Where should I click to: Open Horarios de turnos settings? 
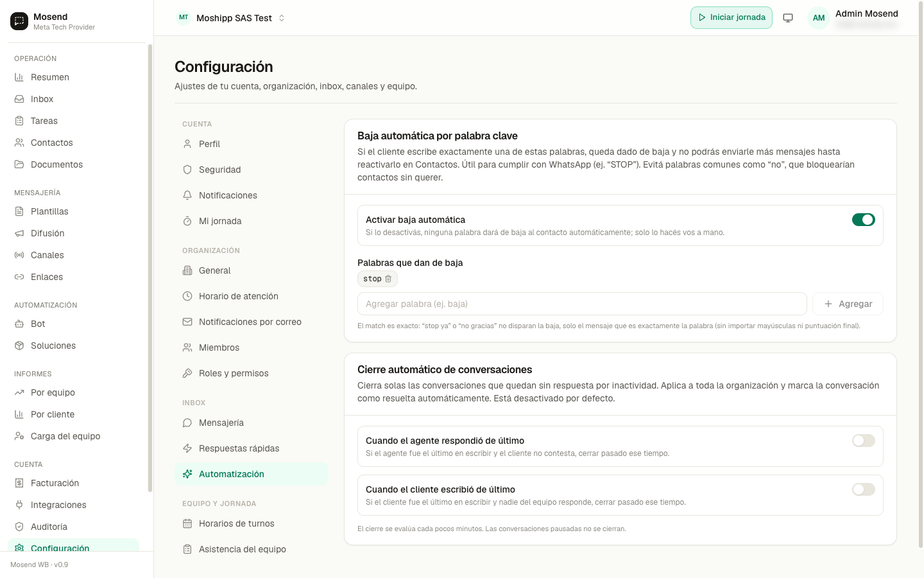(252, 523)
